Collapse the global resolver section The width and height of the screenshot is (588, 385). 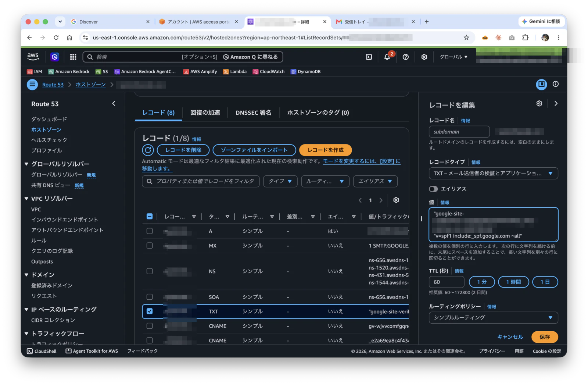(26, 164)
